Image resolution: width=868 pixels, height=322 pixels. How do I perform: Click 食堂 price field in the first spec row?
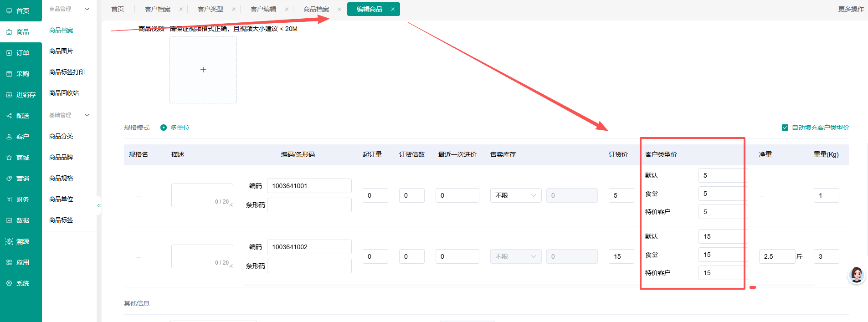(x=723, y=194)
